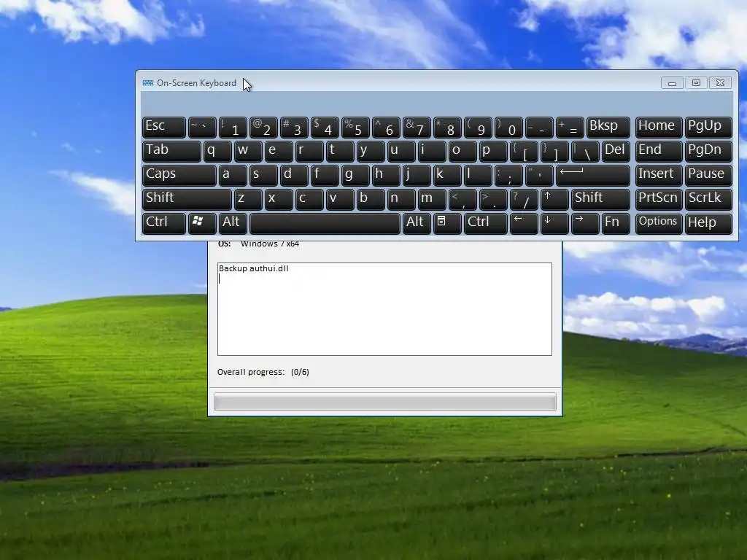Toggle the ScrLk key
Screen dimensions: 747x560
(x=708, y=199)
